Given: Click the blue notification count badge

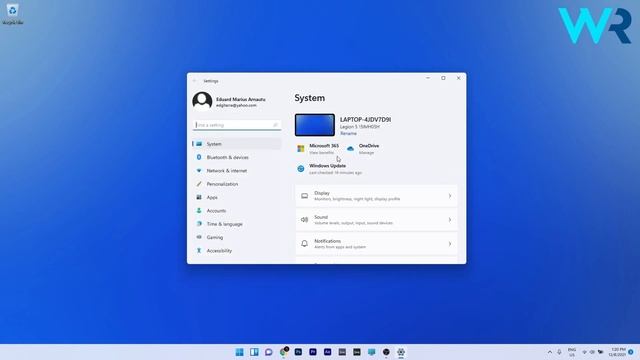Looking at the screenshot, I should coord(631,352).
